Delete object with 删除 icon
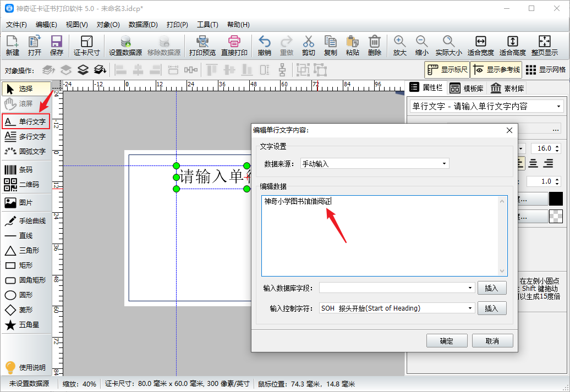 [x=375, y=46]
